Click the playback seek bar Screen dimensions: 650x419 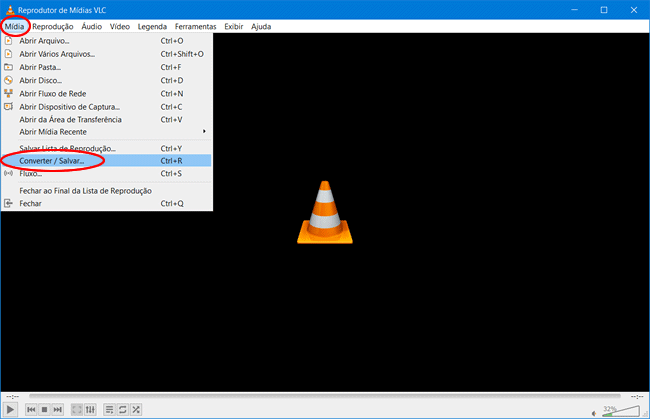[x=324, y=395]
